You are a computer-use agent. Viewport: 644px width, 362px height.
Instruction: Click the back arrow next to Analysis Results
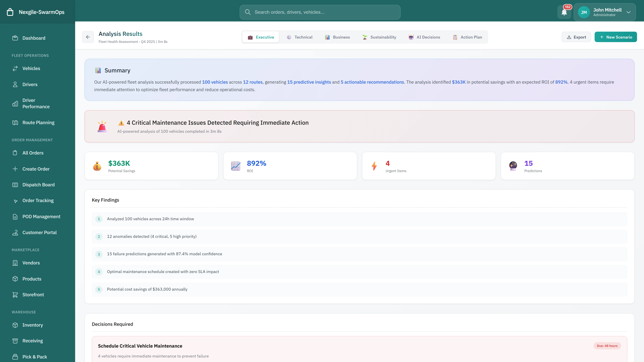(88, 37)
